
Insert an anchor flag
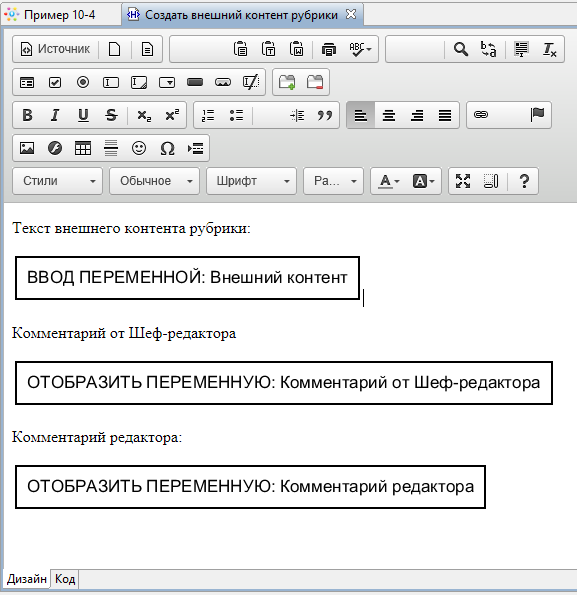[537, 115]
